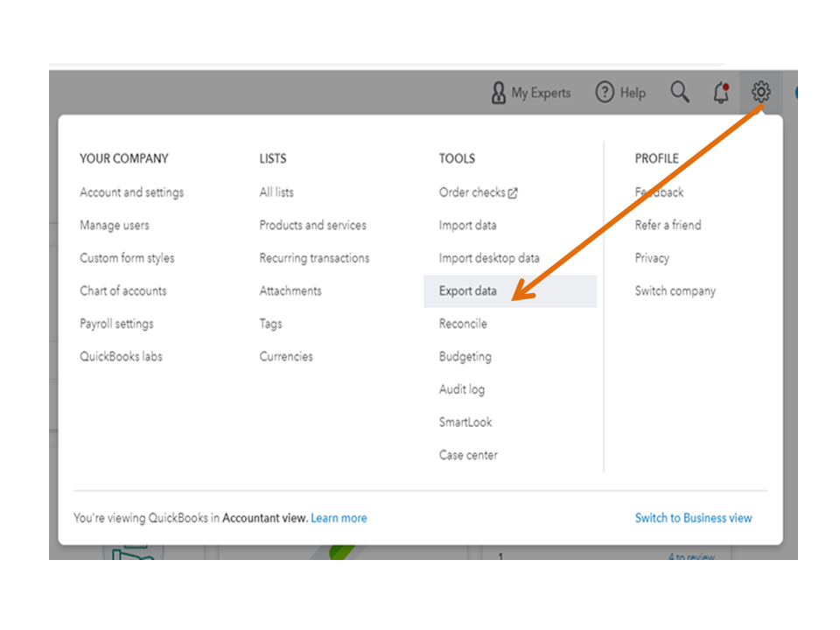Select Manage users
The height and width of the screenshot is (630, 840).
point(114,225)
